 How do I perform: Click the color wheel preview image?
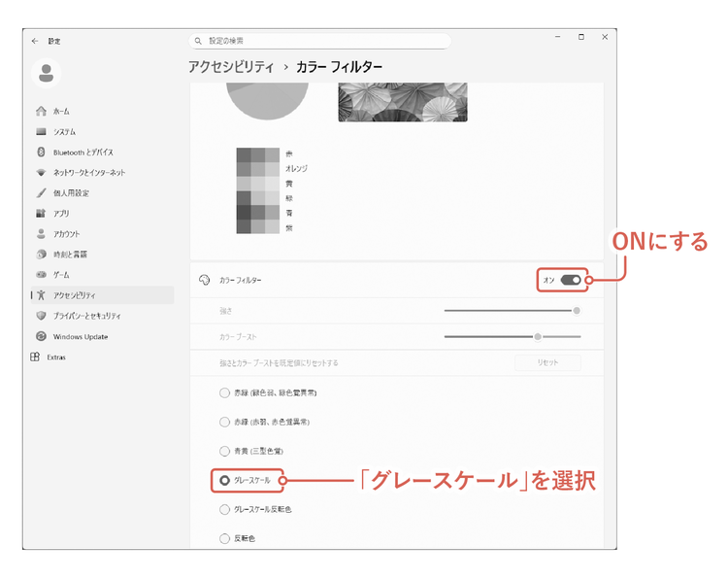(x=267, y=101)
